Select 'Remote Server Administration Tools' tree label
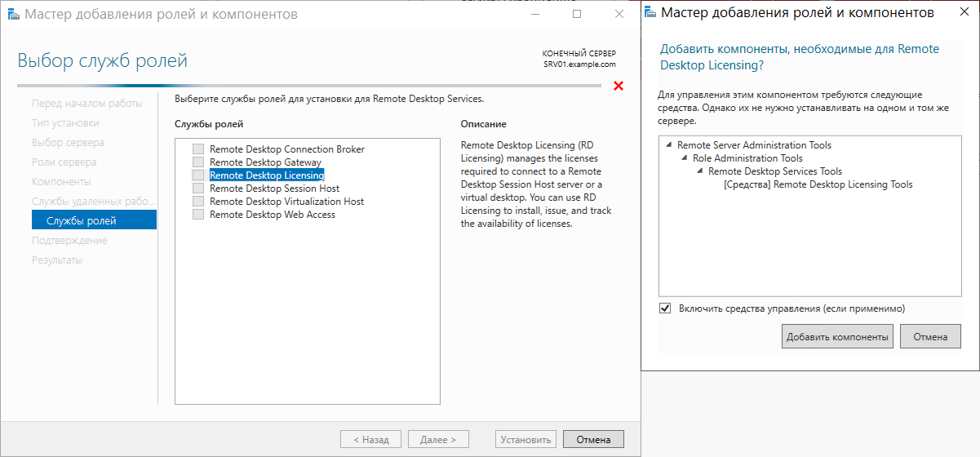 point(755,145)
